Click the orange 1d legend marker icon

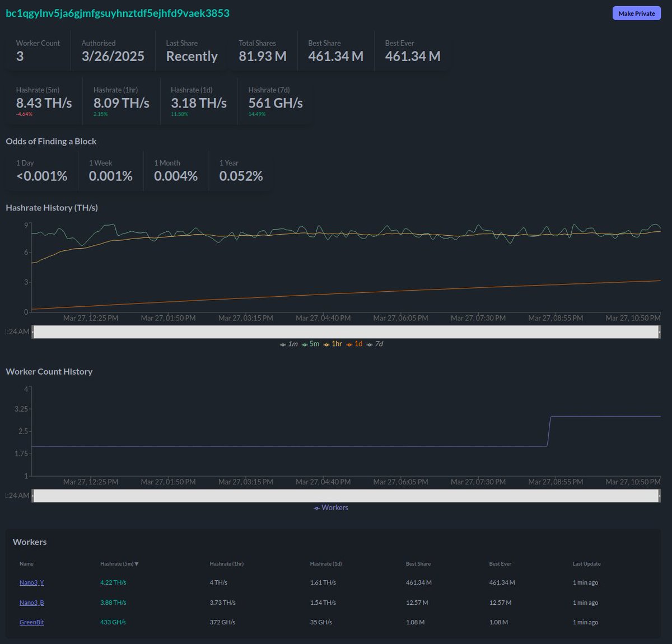coord(348,344)
